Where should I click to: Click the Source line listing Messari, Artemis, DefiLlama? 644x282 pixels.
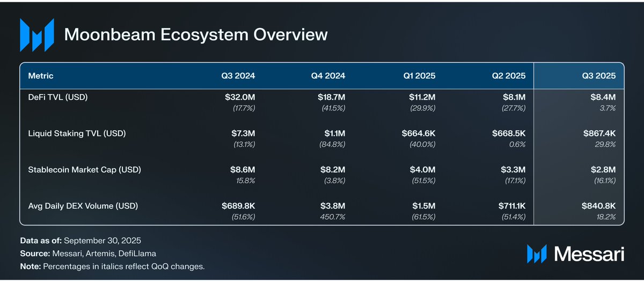[87, 254]
